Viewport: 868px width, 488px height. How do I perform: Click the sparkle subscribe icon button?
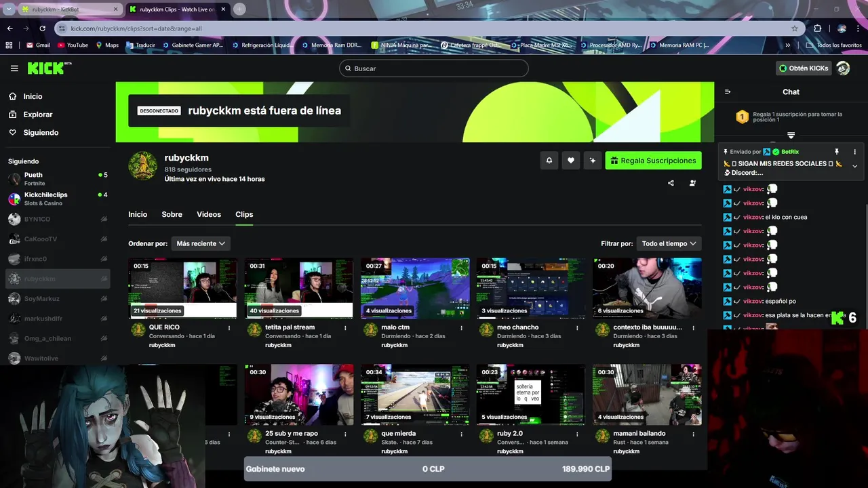click(x=593, y=161)
